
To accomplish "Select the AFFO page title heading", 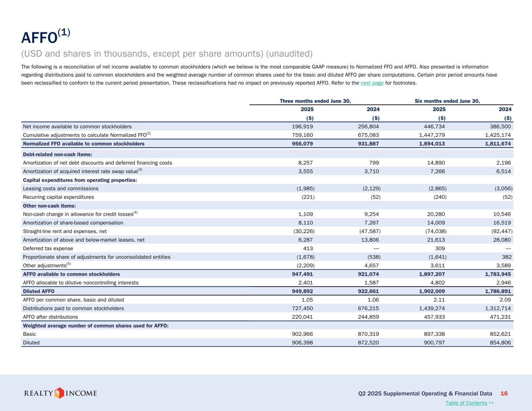I will coord(46,37).
